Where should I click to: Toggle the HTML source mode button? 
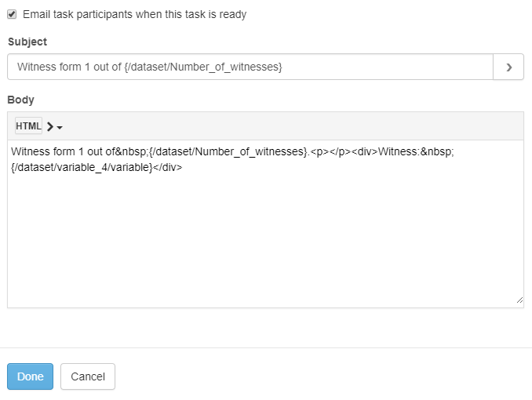(28, 125)
